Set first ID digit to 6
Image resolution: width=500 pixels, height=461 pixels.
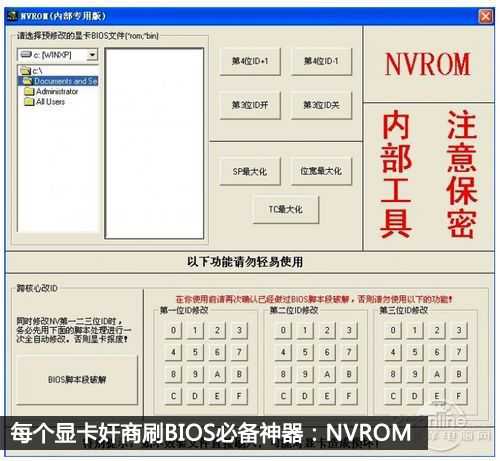tap(217, 352)
